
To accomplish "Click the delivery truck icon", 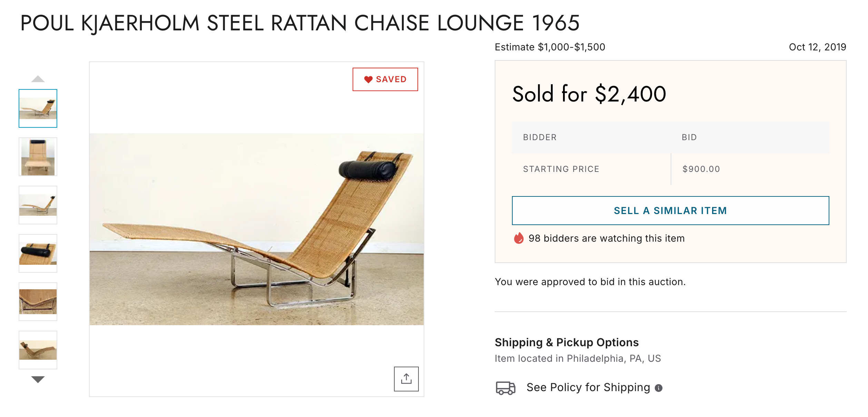I will pos(505,388).
